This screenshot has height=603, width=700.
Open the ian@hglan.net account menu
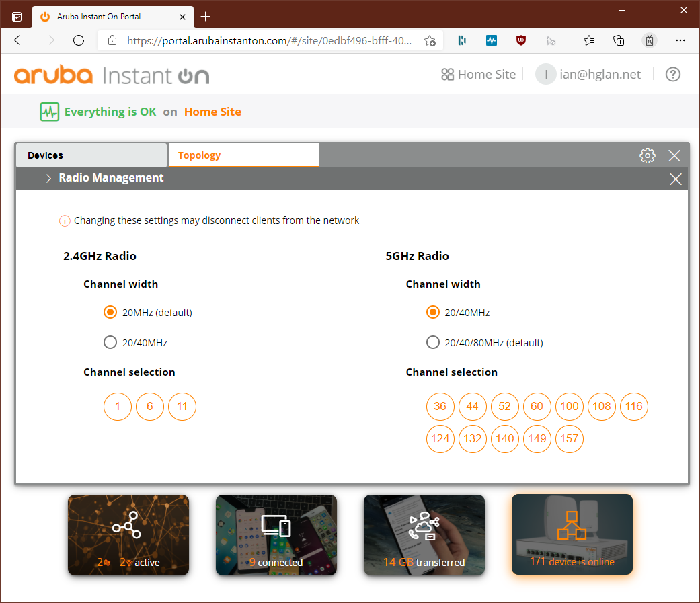588,74
